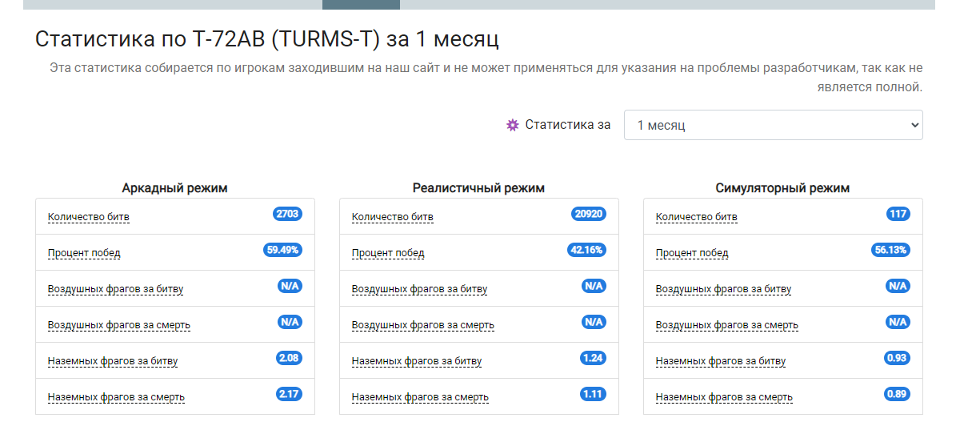This screenshot has width=980, height=438.
Task: Click the 2703 battles badge
Action: click(x=287, y=214)
